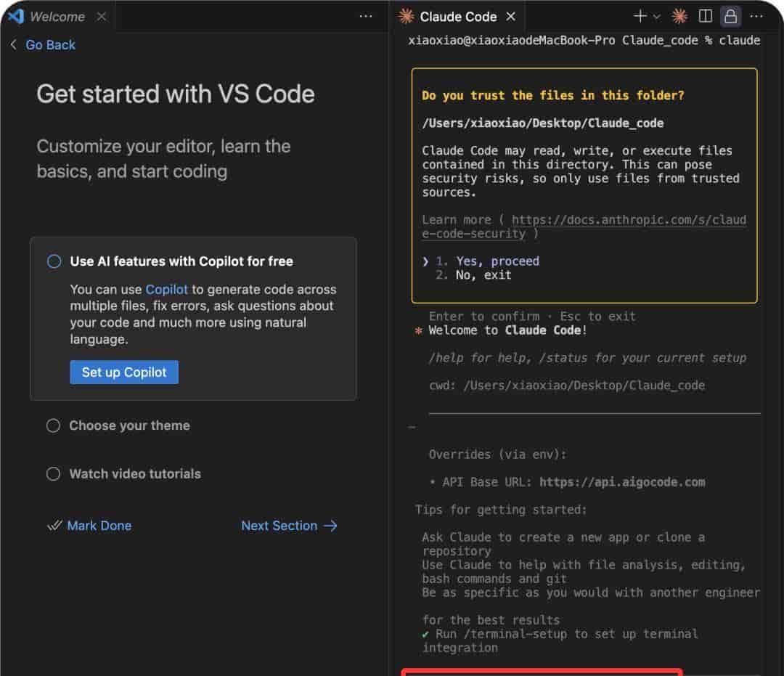Click the arrow icon after Next Section
Screen dimensions: 784x676
point(330,526)
